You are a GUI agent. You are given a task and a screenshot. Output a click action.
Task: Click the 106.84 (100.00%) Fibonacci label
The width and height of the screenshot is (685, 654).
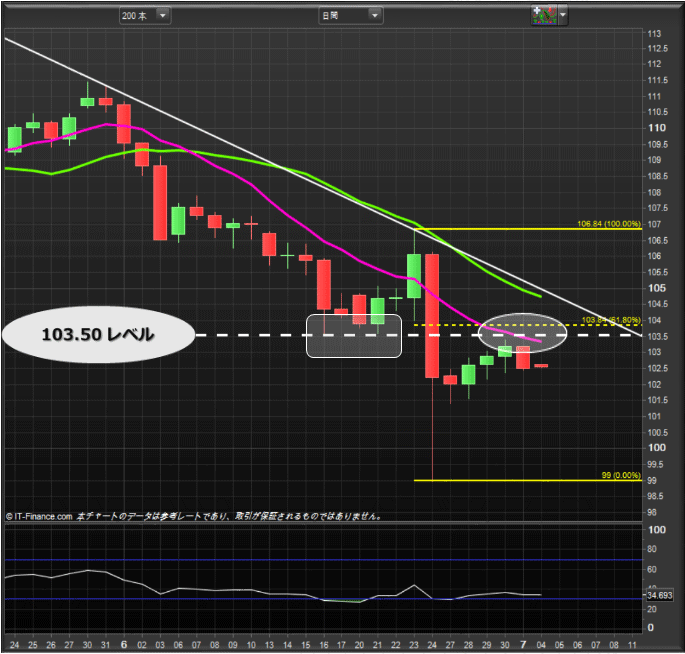(x=609, y=224)
